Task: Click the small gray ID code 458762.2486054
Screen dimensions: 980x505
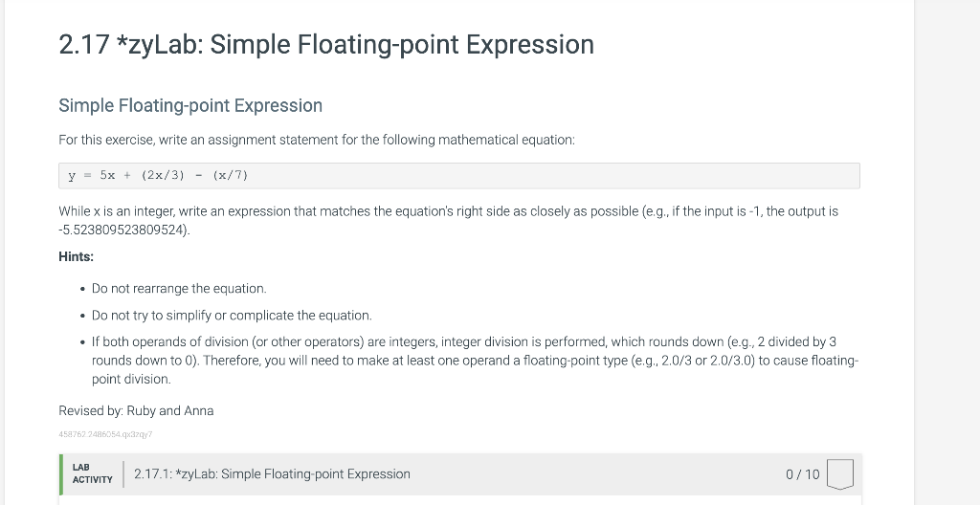Action: [105, 434]
